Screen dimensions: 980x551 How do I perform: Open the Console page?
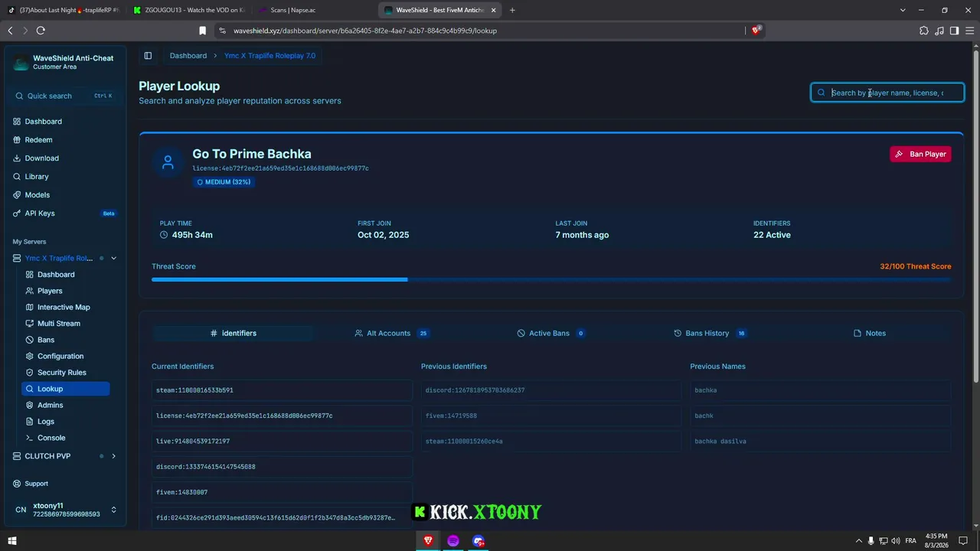[51, 438]
